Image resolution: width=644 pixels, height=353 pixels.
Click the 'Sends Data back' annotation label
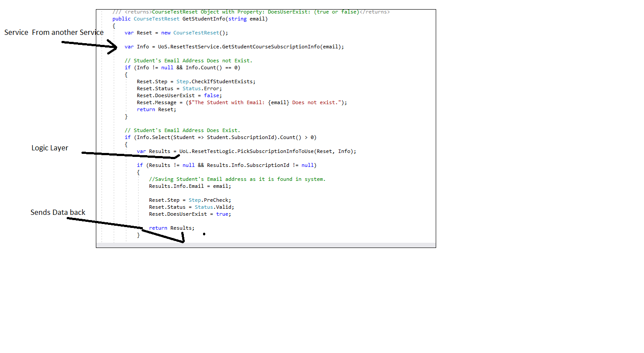pyautogui.click(x=58, y=213)
